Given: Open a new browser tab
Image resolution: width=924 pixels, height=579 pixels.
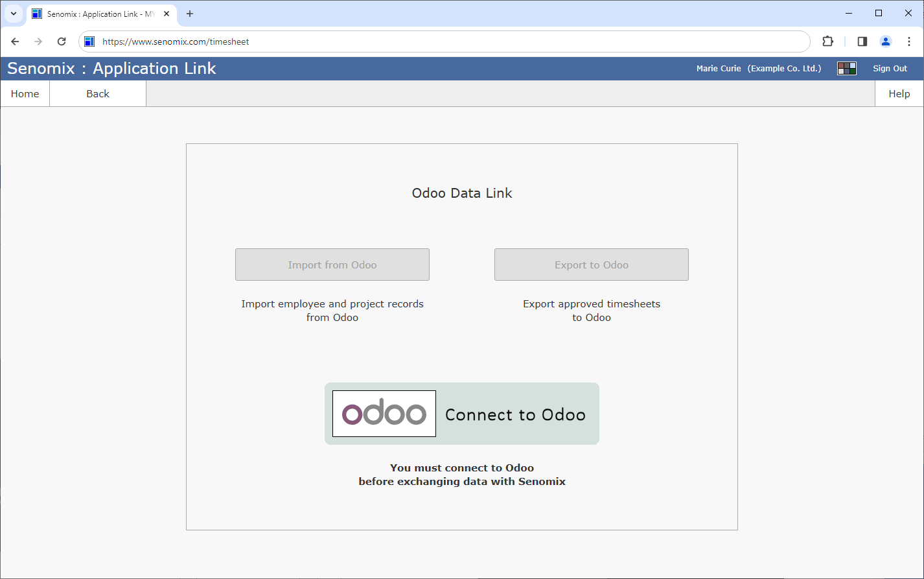Looking at the screenshot, I should click(190, 14).
